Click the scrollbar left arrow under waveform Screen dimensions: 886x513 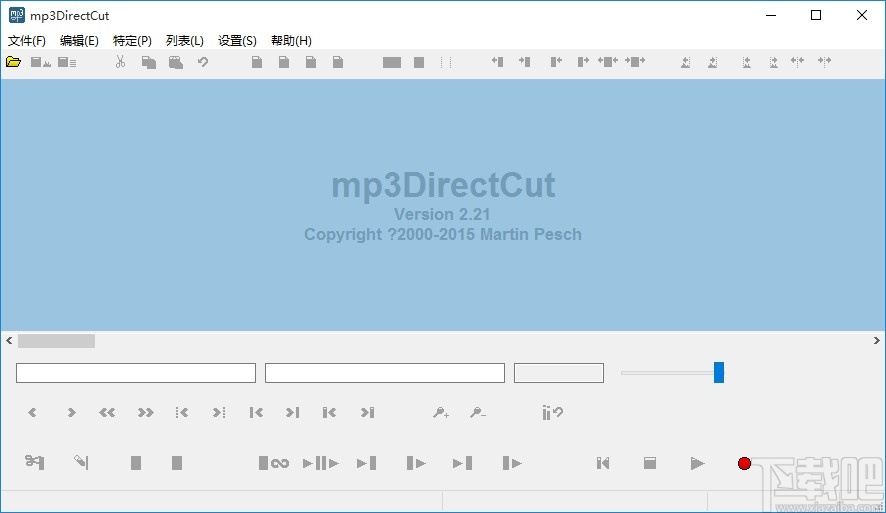tap(9, 341)
